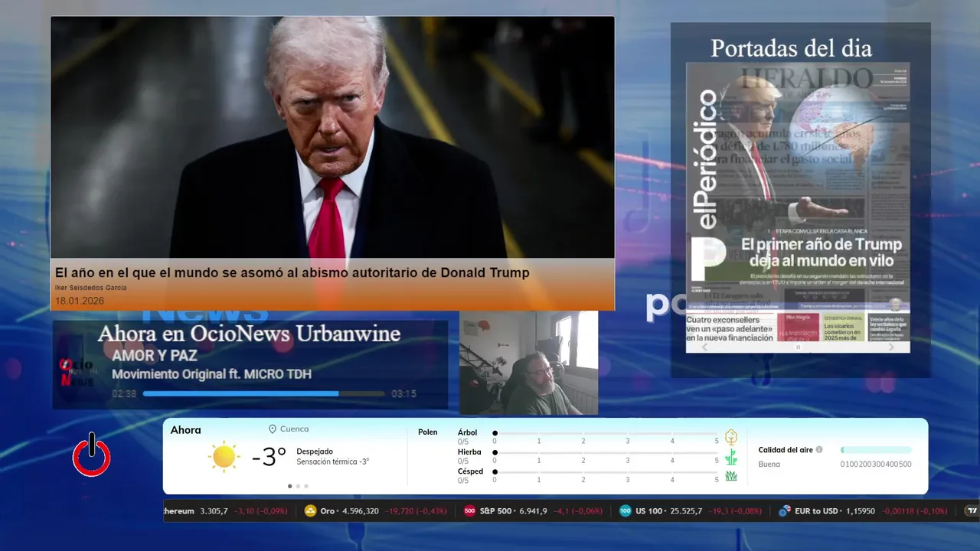
Task: Click the TradingView logo at ticker end
Action: point(972,511)
